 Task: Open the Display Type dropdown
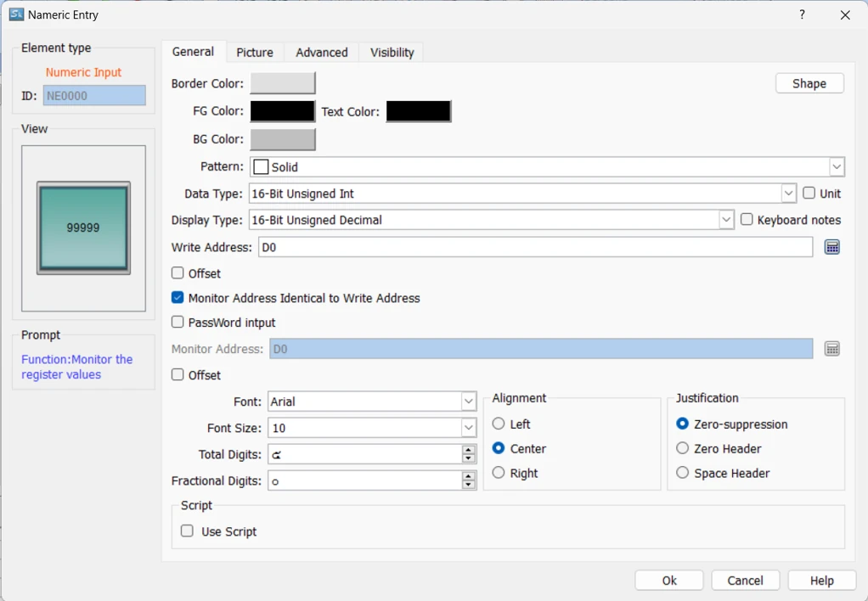[x=726, y=220]
